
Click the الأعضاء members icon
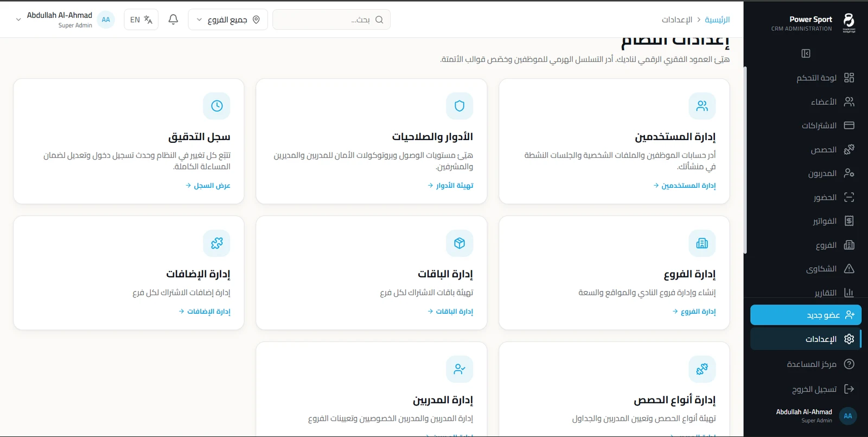pyautogui.click(x=849, y=102)
